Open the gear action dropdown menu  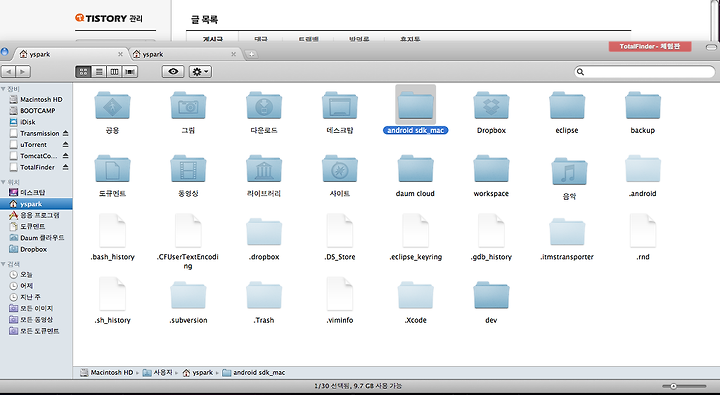(200, 72)
